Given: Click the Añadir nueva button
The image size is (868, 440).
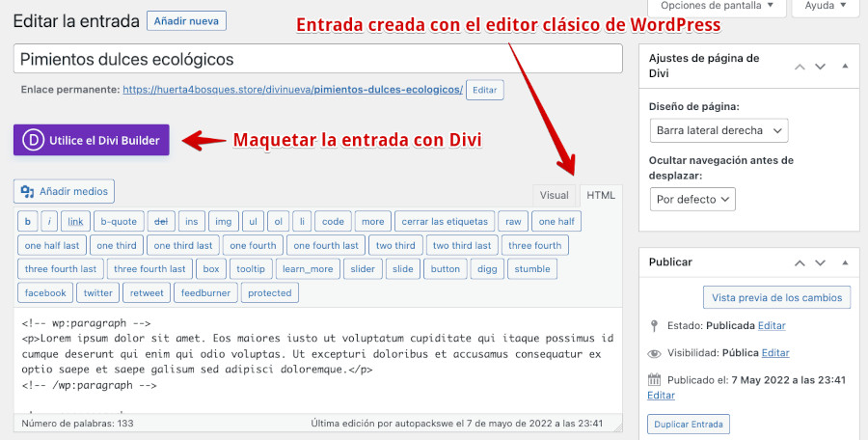Looking at the screenshot, I should point(186,21).
